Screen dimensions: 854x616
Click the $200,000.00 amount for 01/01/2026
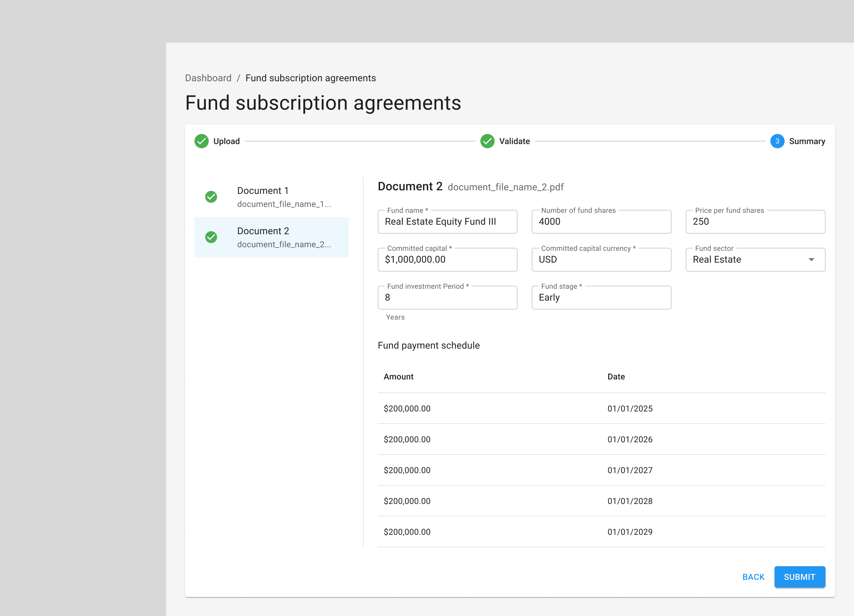coord(407,439)
